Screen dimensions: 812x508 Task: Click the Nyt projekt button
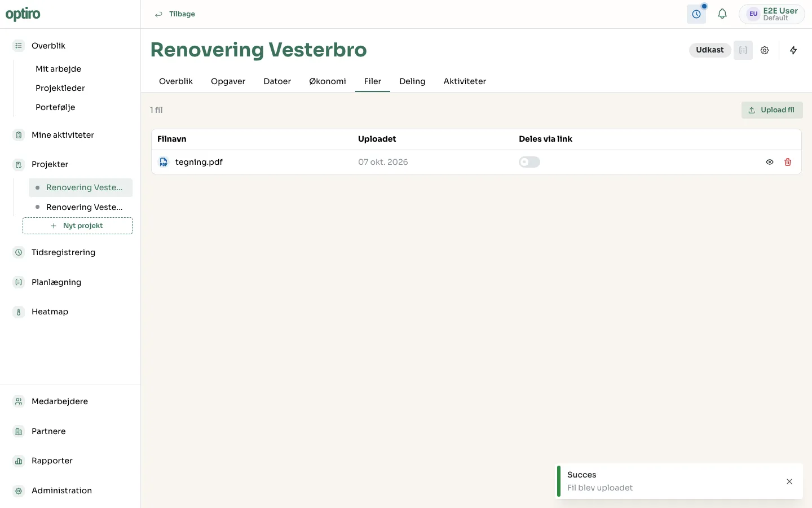(x=77, y=226)
